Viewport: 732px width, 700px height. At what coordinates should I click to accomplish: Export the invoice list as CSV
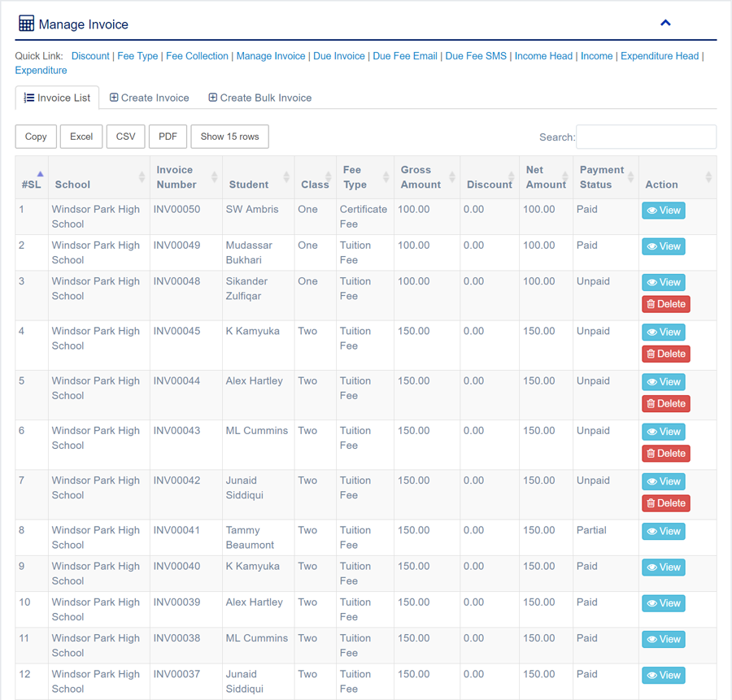(125, 137)
